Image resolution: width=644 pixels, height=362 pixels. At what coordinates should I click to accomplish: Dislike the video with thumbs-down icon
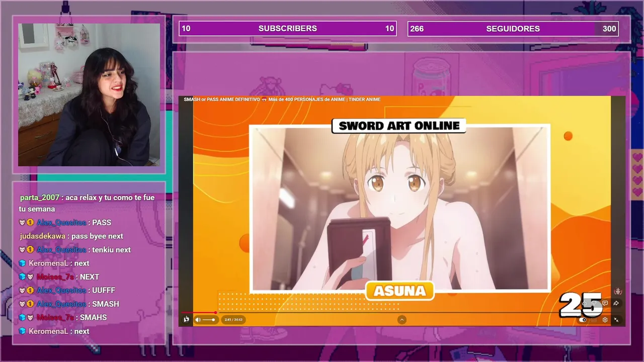coord(594,303)
